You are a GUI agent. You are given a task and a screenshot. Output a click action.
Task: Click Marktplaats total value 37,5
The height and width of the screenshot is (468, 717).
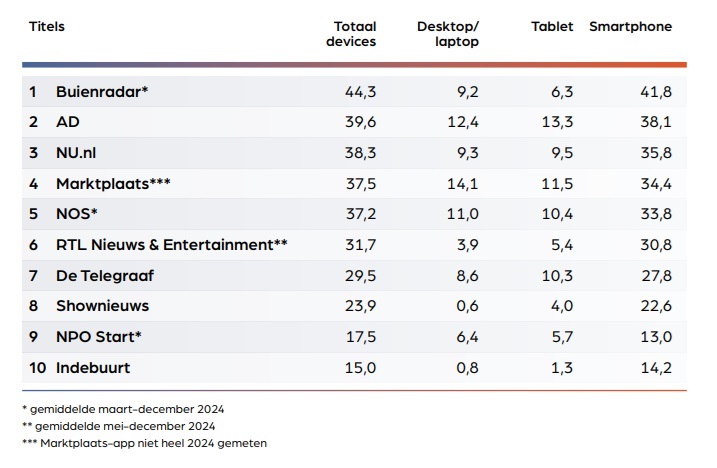[x=361, y=184]
